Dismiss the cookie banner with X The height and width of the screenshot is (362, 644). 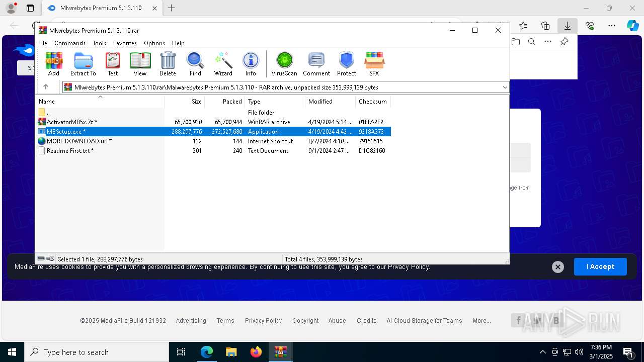(x=557, y=267)
